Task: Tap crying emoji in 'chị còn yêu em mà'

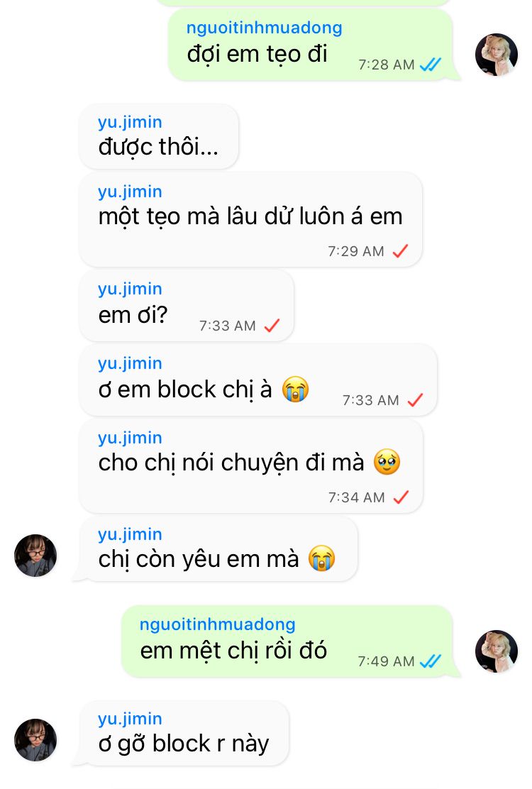Action: (x=322, y=558)
